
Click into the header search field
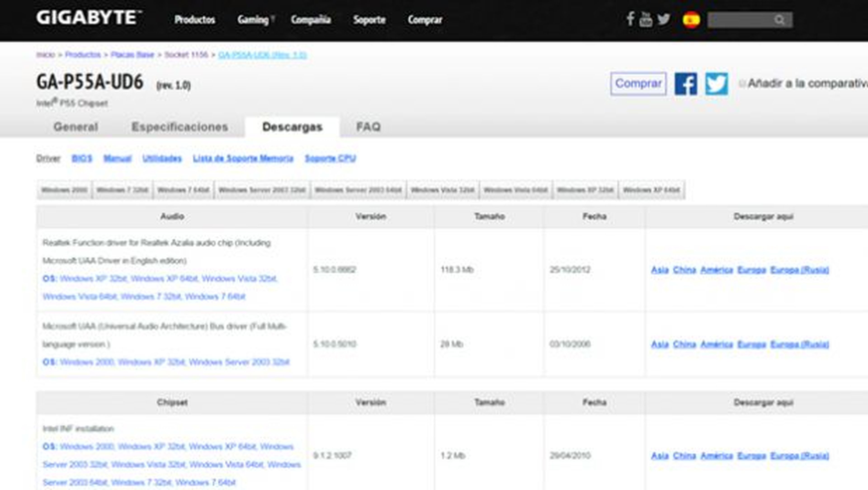(x=750, y=20)
